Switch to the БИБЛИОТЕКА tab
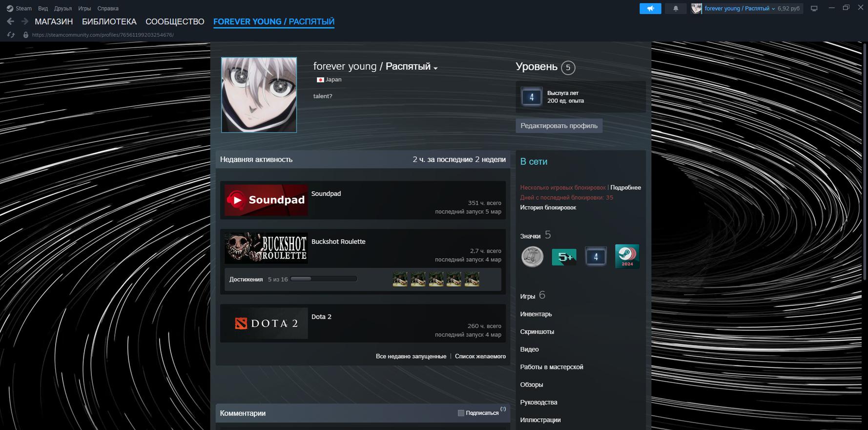This screenshot has height=430, width=868. coord(109,21)
